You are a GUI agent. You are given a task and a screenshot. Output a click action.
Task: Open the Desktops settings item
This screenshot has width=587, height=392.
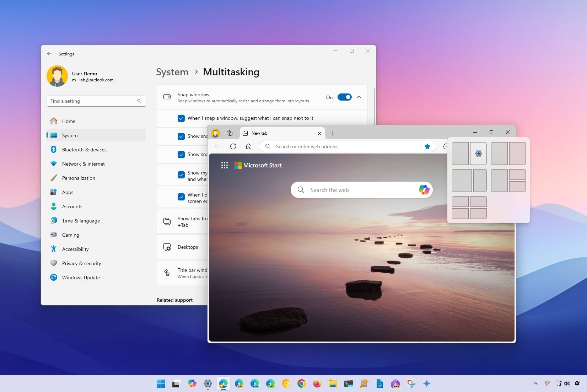[187, 247]
